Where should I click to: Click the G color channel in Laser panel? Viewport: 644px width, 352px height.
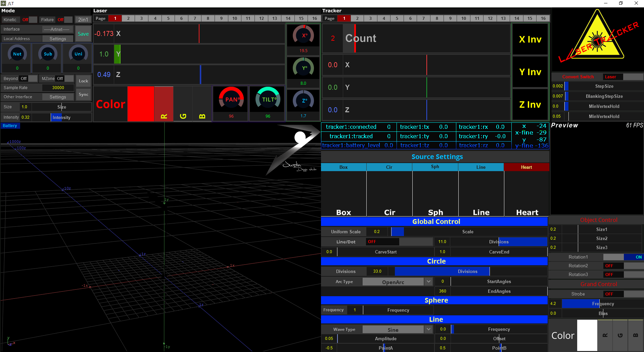(183, 104)
